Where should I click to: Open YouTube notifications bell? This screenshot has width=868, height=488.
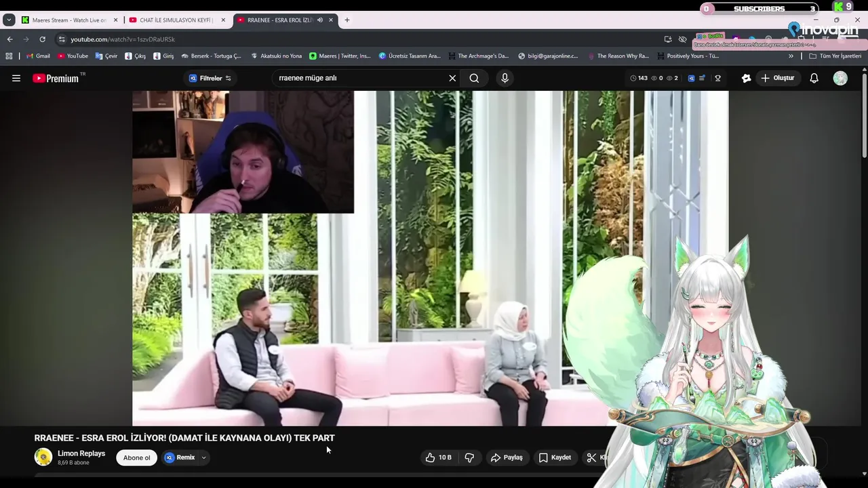[814, 78]
